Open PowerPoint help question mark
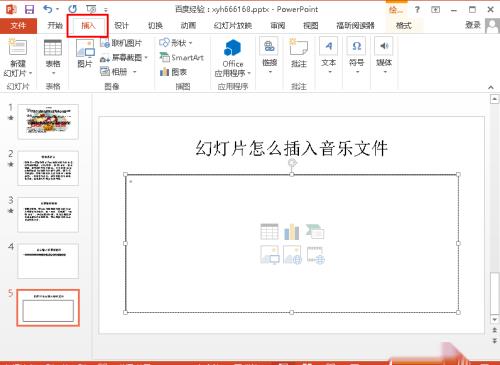Screen dimensions: 500x365 (417, 10)
